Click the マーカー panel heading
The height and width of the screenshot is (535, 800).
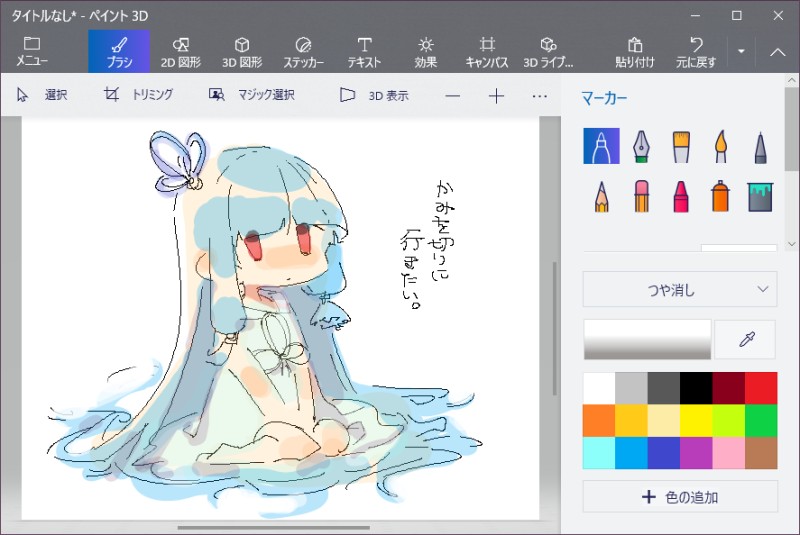coord(604,98)
